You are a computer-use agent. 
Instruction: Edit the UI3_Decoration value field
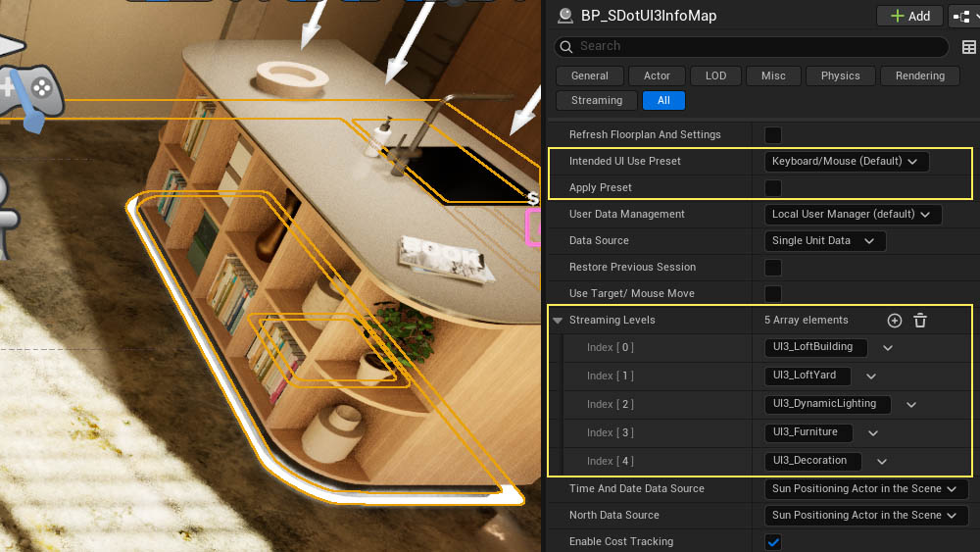[813, 461]
